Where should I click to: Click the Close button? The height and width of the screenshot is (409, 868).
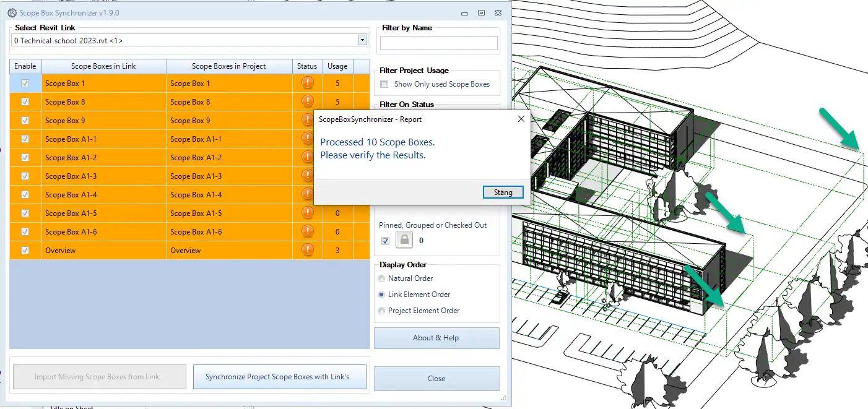[x=436, y=379]
